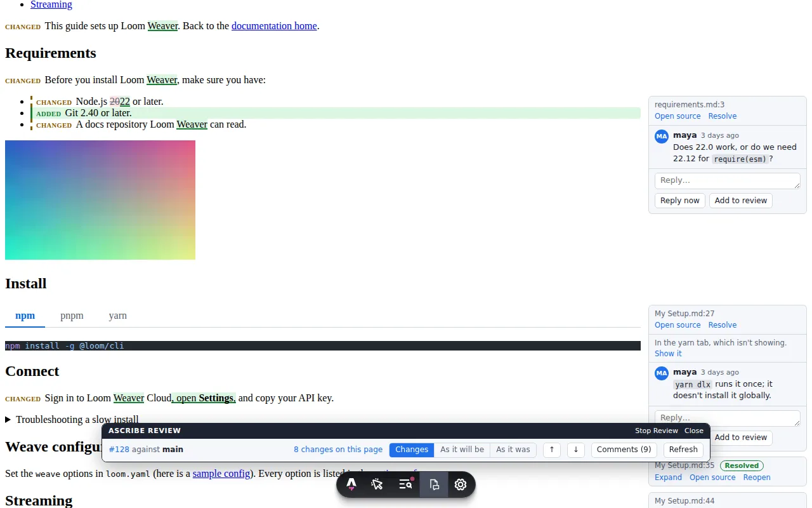The image size is (812, 508).
Task: Focus the Reply field under yarn dlx comment
Action: tap(727, 418)
